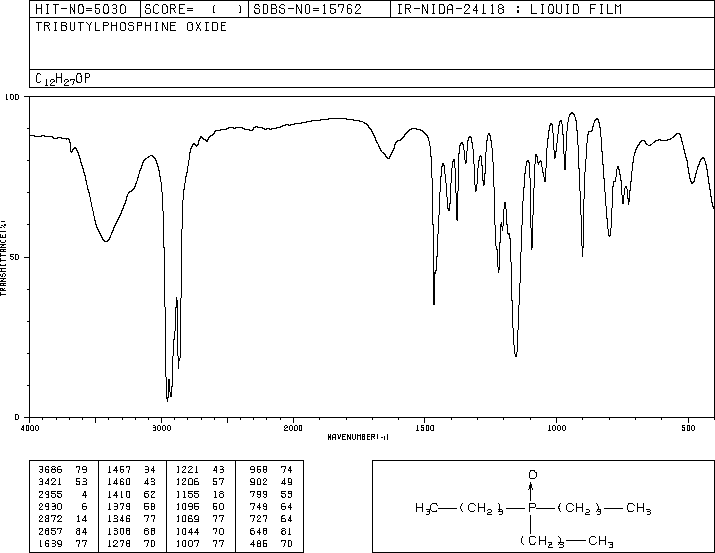Viewport: 715px width, 553px height.
Task: Click the 0 label at bottom of the y-axis
Action: [x=17, y=417]
